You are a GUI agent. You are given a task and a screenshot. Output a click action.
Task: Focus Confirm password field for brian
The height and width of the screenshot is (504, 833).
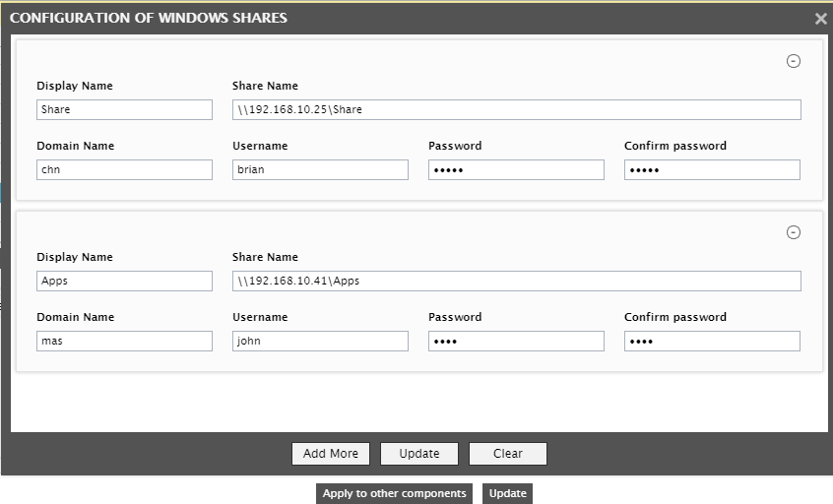click(712, 169)
